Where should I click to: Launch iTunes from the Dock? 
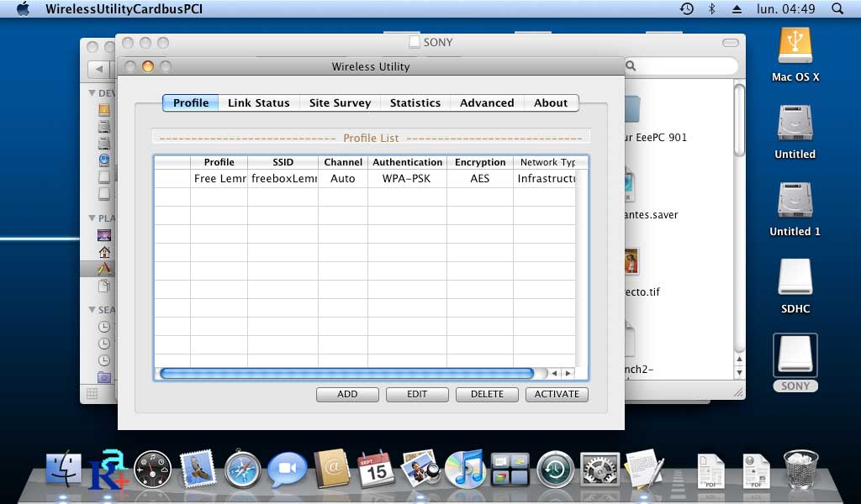(x=465, y=469)
